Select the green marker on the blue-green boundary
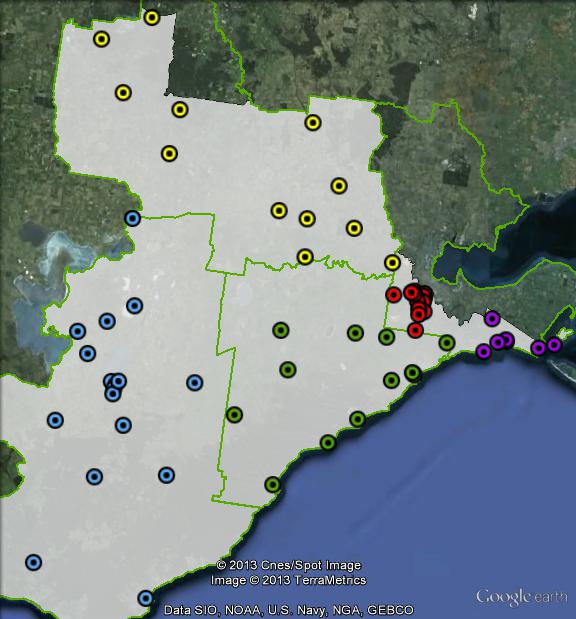 click(235, 415)
